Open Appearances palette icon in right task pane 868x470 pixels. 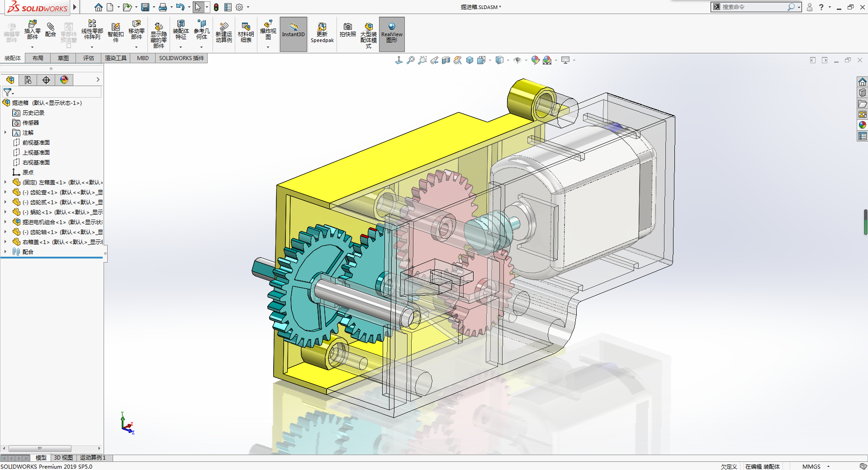pyautogui.click(x=863, y=125)
